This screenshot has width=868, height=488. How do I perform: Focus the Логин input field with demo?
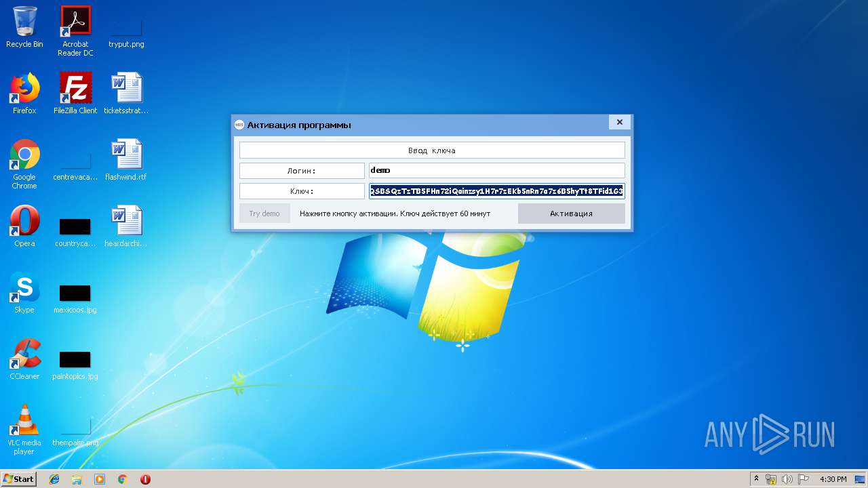pos(496,170)
